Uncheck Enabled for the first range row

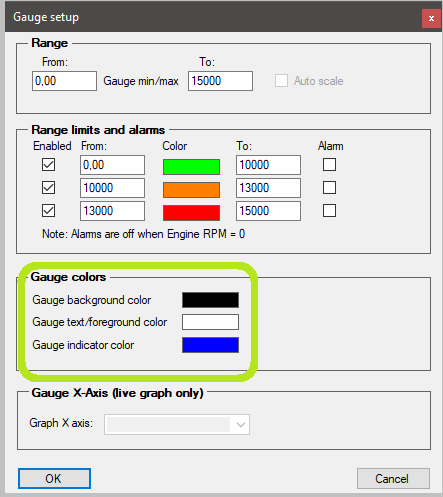(x=48, y=165)
